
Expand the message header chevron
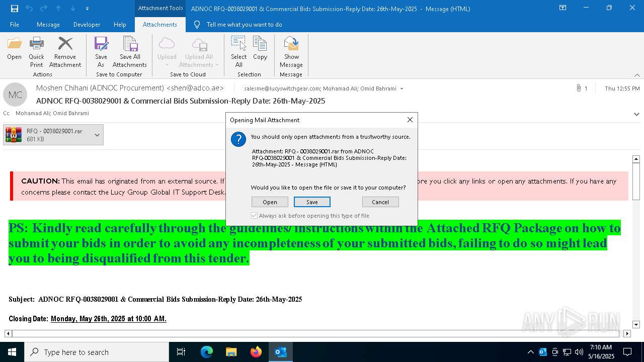point(636,114)
